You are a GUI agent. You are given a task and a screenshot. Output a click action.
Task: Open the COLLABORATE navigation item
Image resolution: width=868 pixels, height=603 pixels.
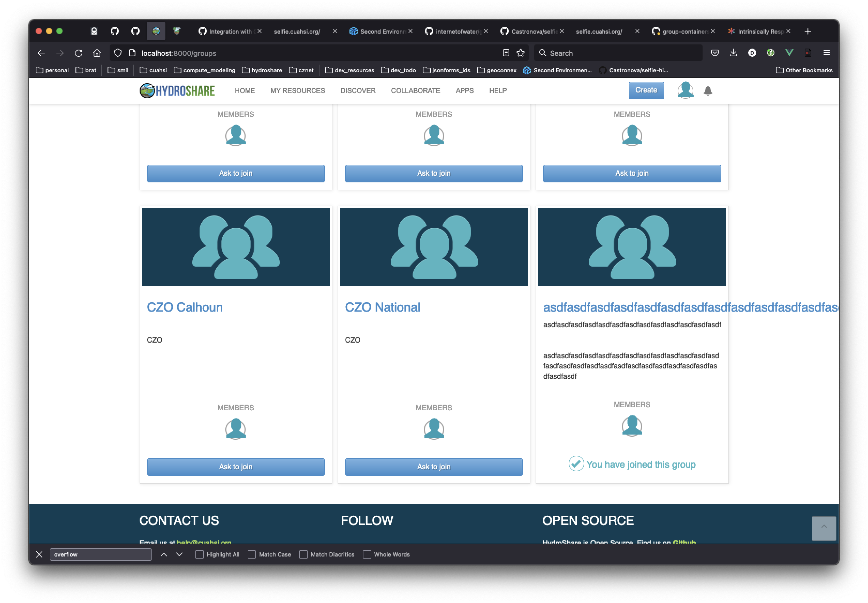pos(416,91)
